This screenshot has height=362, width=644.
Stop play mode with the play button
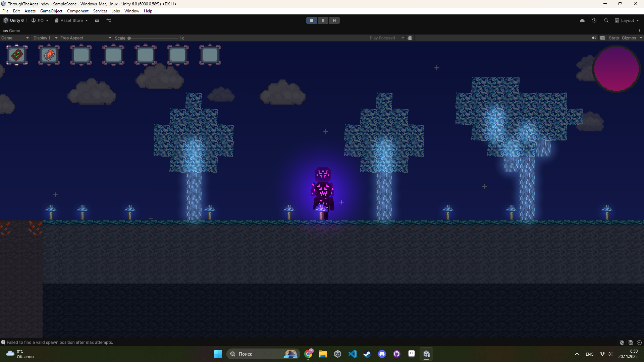click(311, 20)
